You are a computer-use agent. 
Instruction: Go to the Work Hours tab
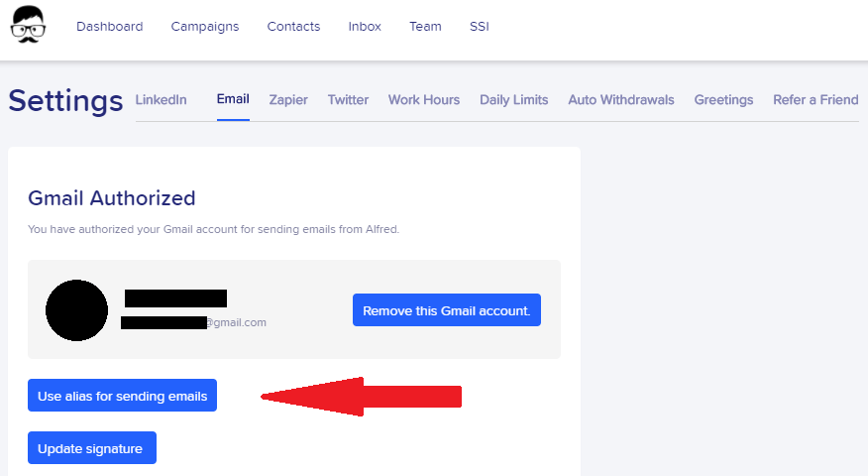(x=424, y=100)
